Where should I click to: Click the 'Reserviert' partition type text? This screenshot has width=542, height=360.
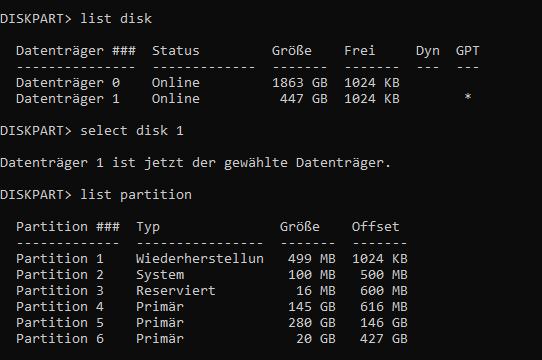click(x=176, y=290)
